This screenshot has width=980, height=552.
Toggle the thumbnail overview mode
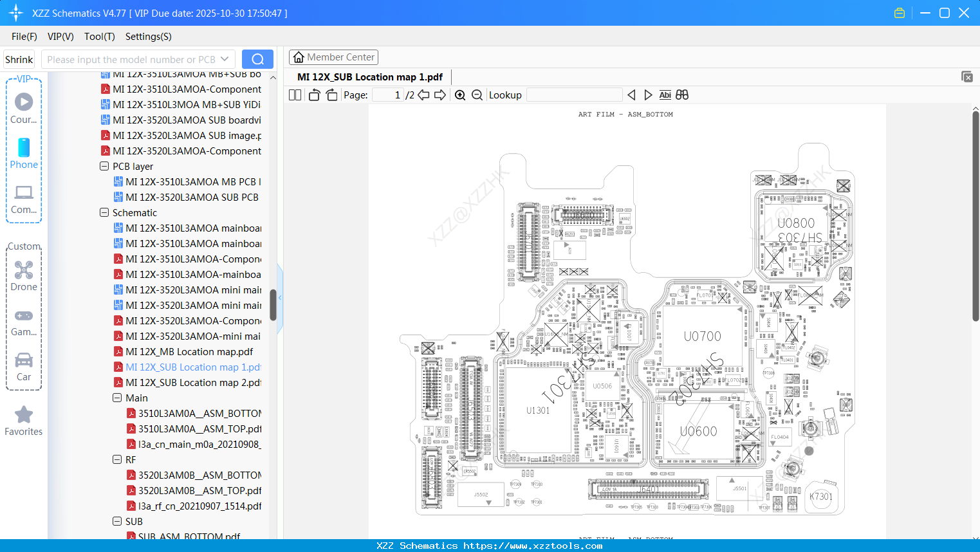pyautogui.click(x=681, y=95)
